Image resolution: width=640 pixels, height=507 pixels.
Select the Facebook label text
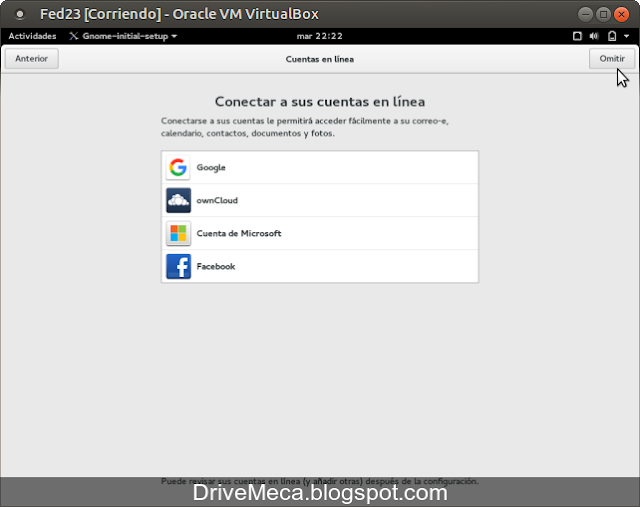216,267
